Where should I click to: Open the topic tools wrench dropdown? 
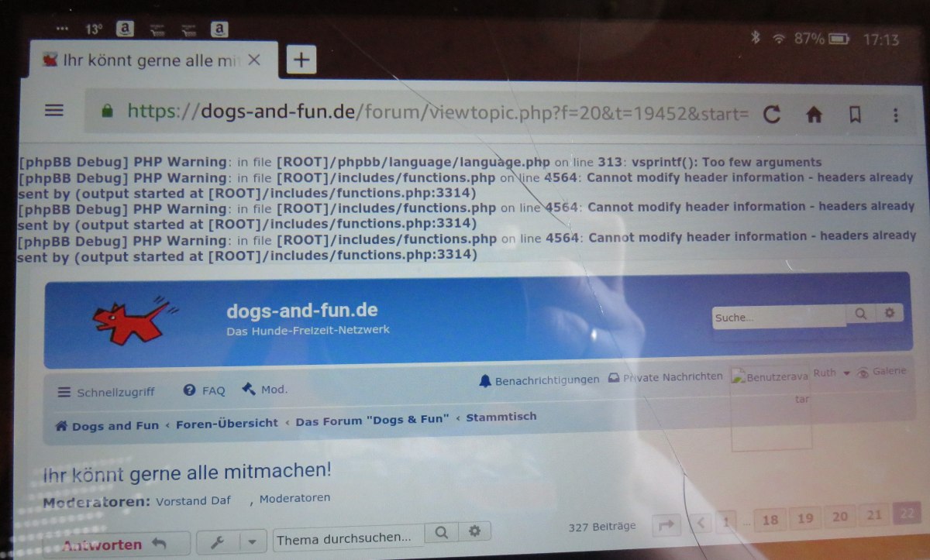(232, 541)
